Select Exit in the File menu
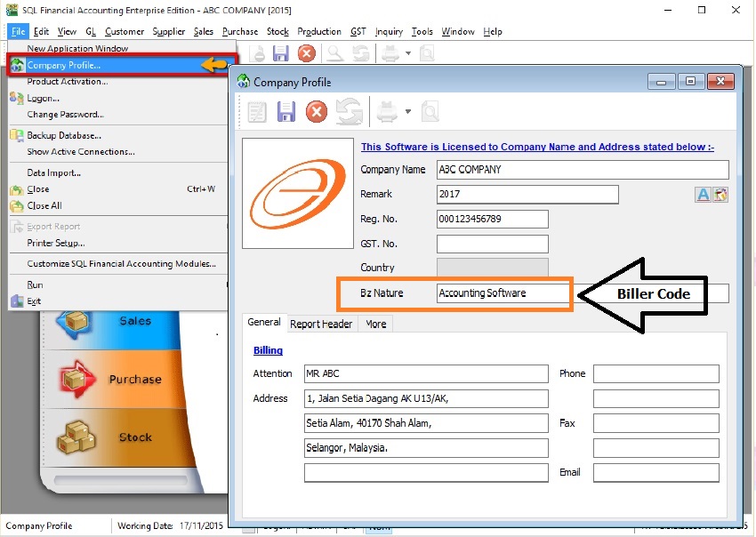Viewport: 756px width, 537px height. tap(117, 301)
